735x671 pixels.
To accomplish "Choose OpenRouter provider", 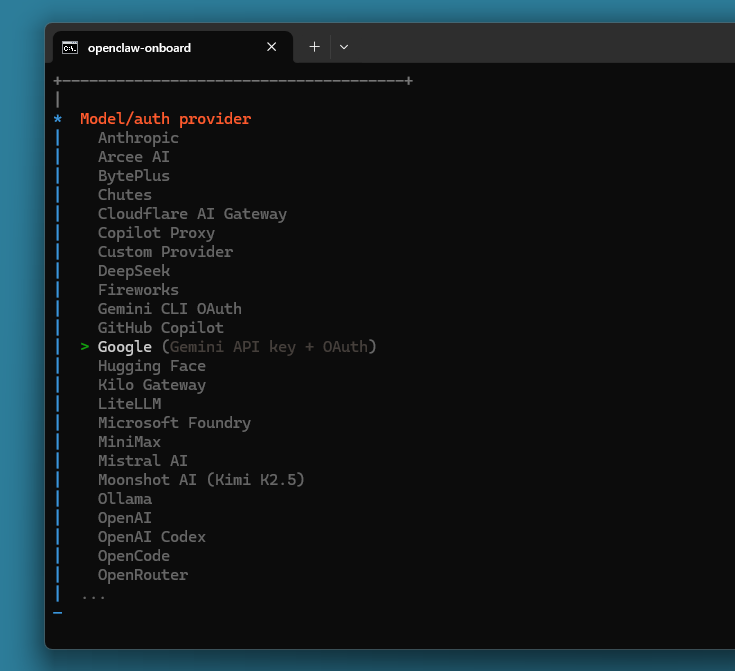I will click(x=142, y=574).
